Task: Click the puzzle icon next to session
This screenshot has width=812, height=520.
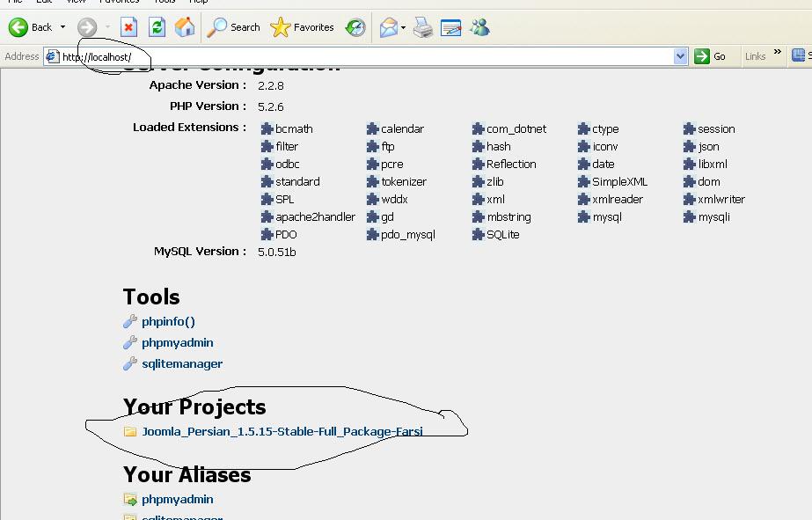Action: click(x=689, y=128)
